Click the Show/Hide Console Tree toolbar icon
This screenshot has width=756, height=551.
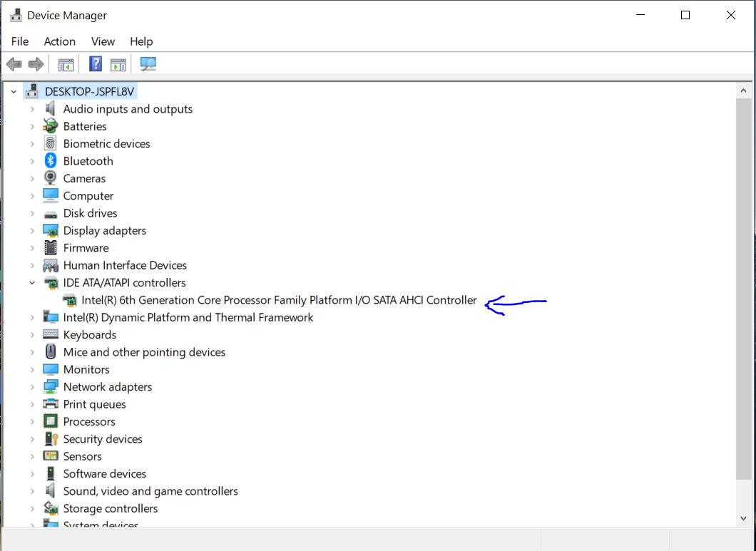point(66,64)
